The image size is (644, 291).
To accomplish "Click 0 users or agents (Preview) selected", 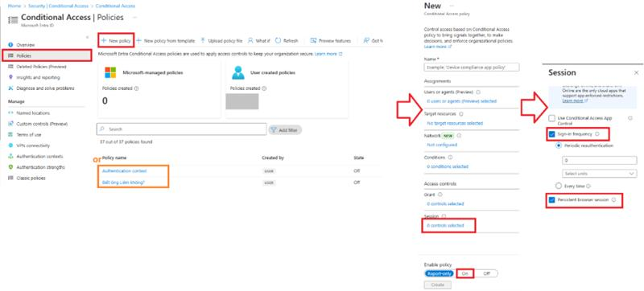I will [x=461, y=100].
